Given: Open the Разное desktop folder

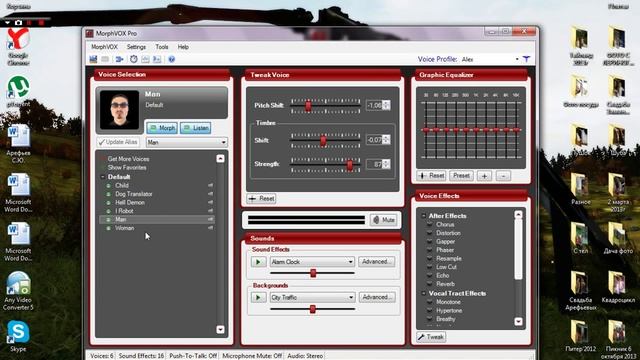Looking at the screenshot, I should pyautogui.click(x=580, y=189).
